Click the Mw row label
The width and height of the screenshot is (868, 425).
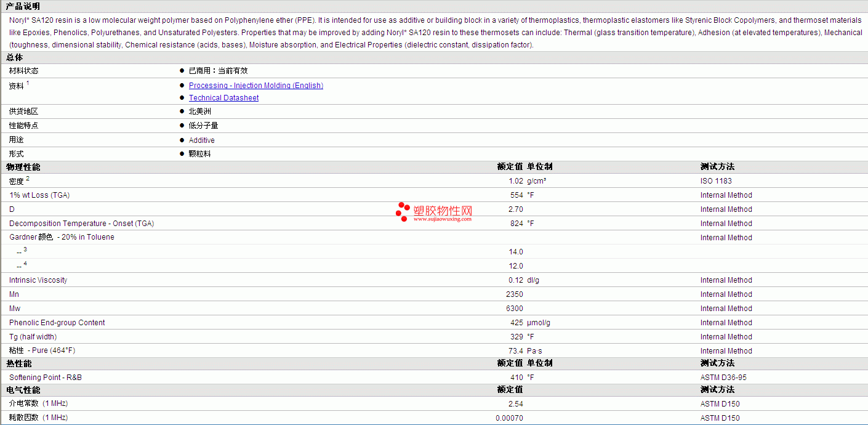pos(15,309)
